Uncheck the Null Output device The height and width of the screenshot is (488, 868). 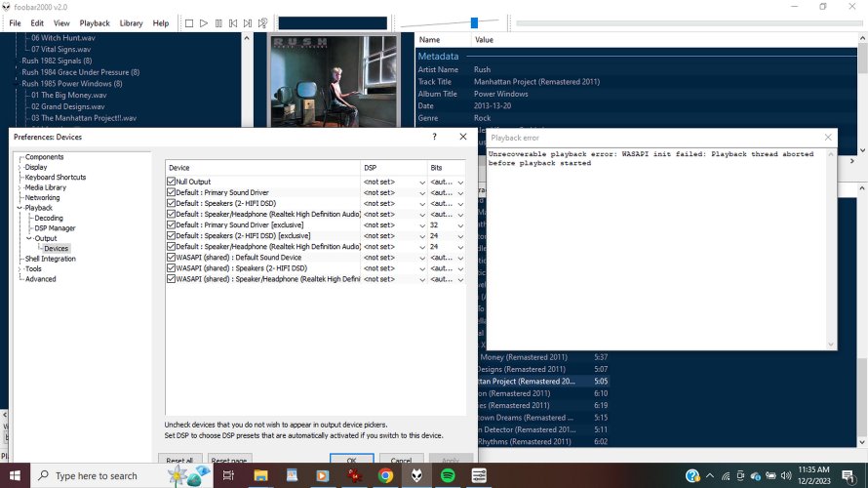(x=171, y=182)
